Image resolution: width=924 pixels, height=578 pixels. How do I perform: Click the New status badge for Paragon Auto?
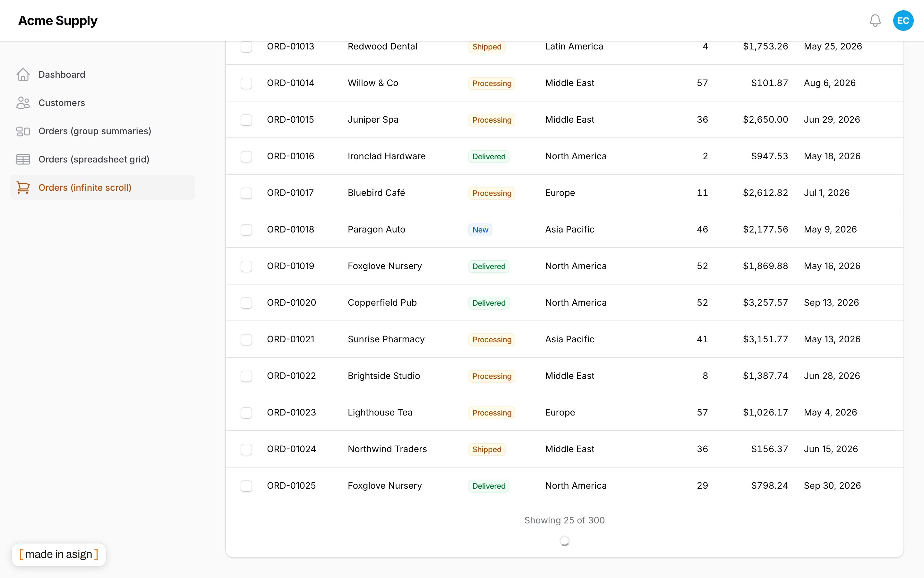(480, 230)
